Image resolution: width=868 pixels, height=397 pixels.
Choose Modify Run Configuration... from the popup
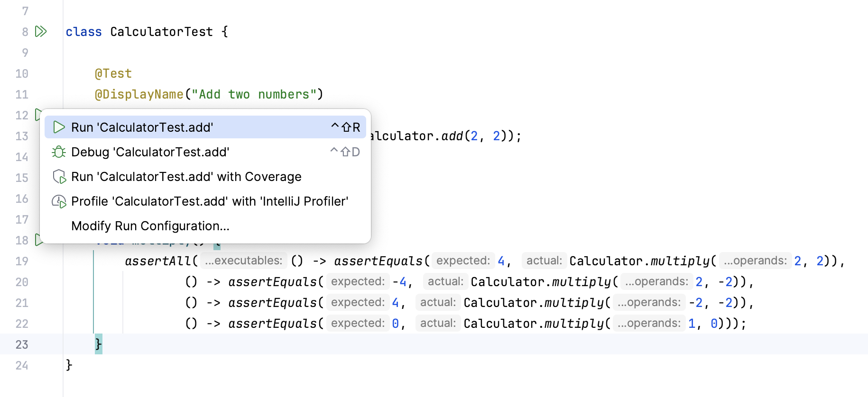click(150, 226)
